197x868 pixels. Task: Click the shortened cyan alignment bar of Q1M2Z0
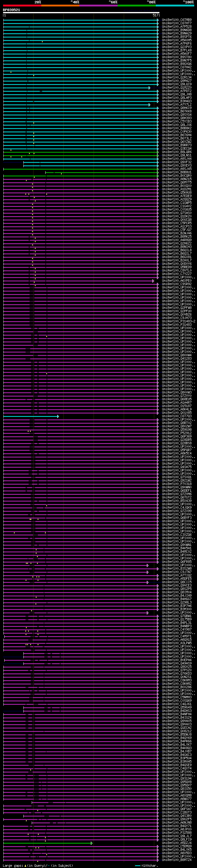(77, 88)
